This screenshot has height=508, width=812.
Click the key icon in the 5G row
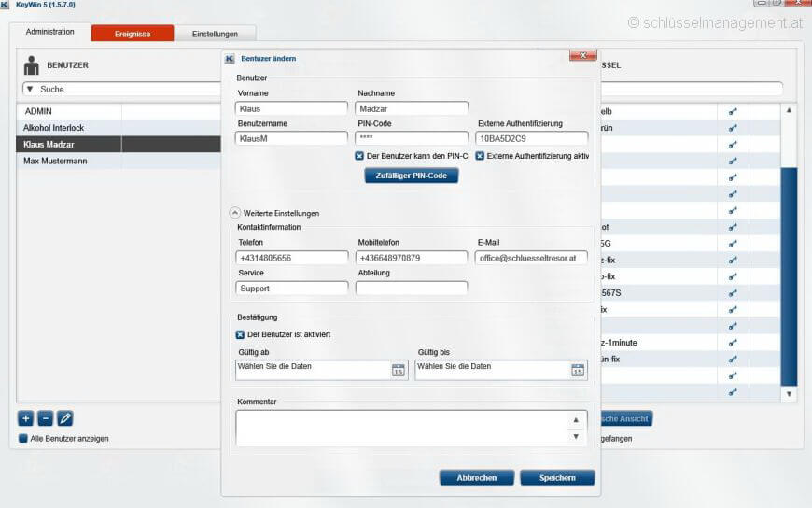[733, 243]
